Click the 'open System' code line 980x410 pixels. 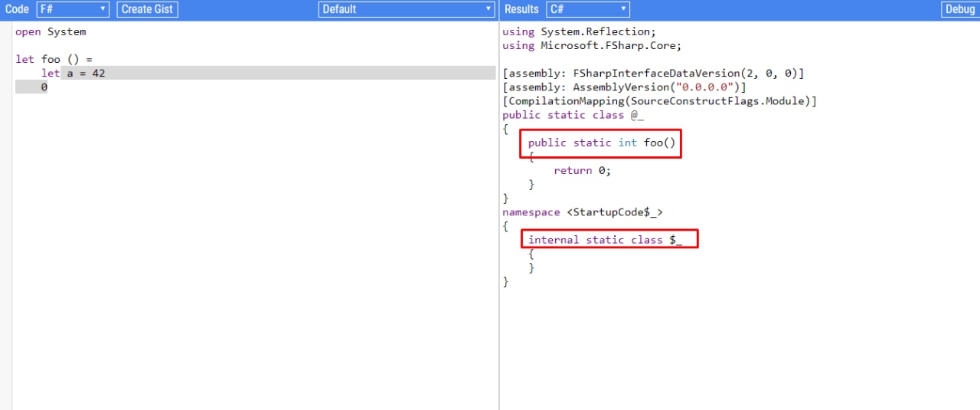pyautogui.click(x=51, y=31)
